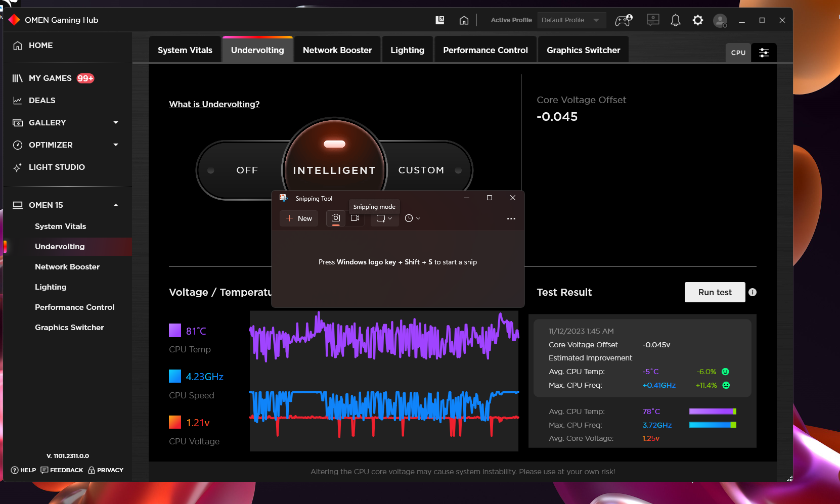The width and height of the screenshot is (840, 504).
Task: Select video record mode in Snipping Tool
Action: (x=355, y=218)
